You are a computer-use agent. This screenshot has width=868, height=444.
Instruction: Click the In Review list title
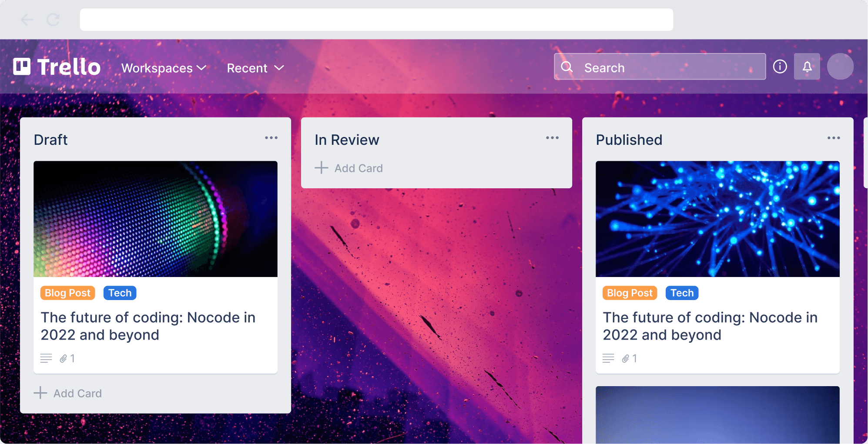point(347,140)
